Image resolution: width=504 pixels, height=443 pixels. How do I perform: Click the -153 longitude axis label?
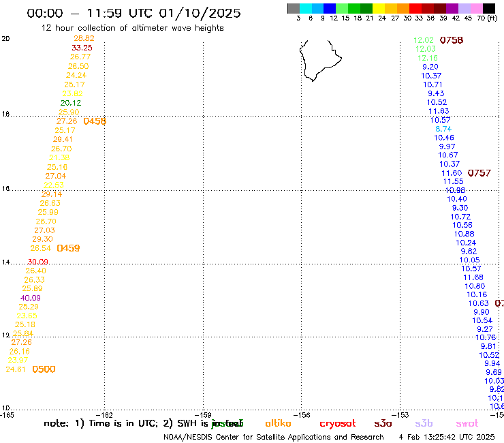pos(400,415)
